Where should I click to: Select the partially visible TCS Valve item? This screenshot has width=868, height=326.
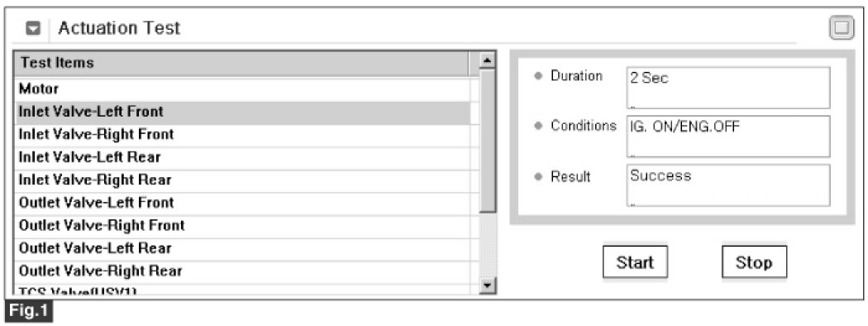tap(242, 290)
